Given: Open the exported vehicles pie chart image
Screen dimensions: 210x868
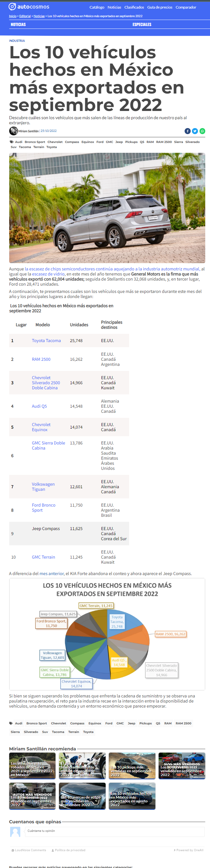Looking at the screenshot, I should [x=107, y=634].
